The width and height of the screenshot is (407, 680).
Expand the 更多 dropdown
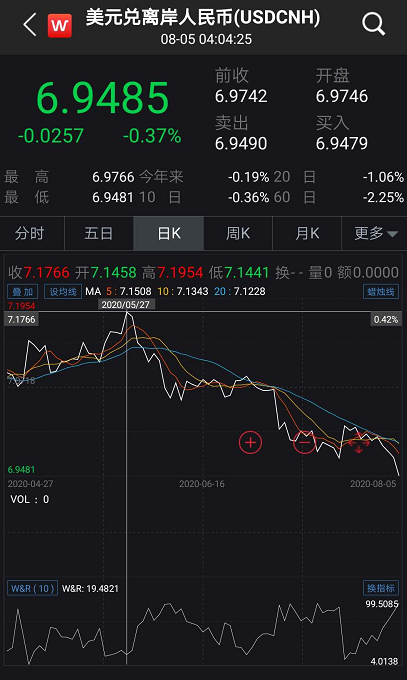(375, 234)
